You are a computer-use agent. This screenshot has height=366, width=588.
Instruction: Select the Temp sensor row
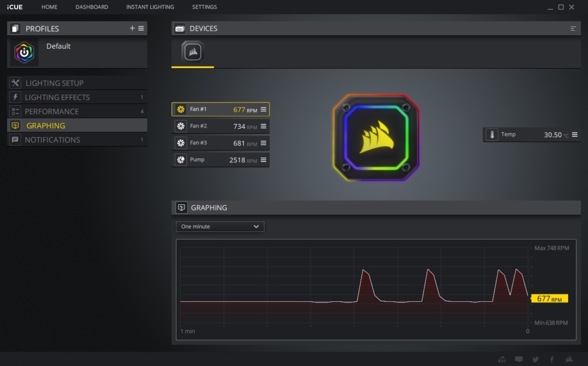click(x=532, y=134)
